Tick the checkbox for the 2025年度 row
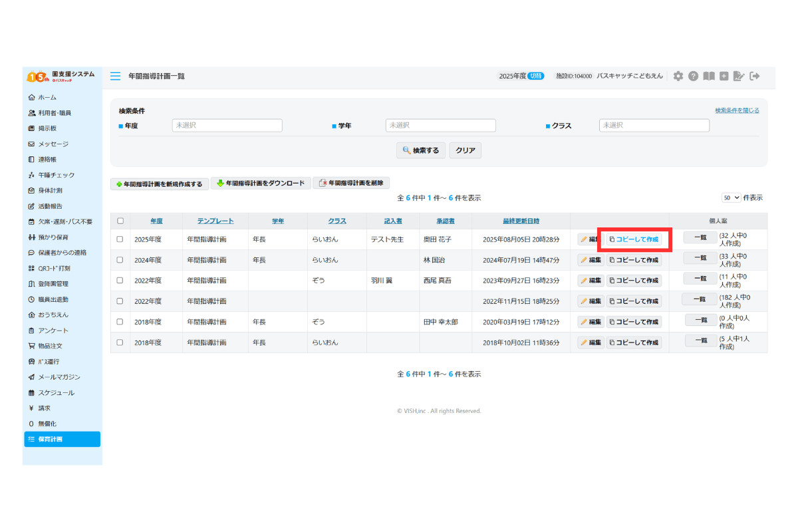This screenshot has height=532, width=798. click(x=120, y=239)
